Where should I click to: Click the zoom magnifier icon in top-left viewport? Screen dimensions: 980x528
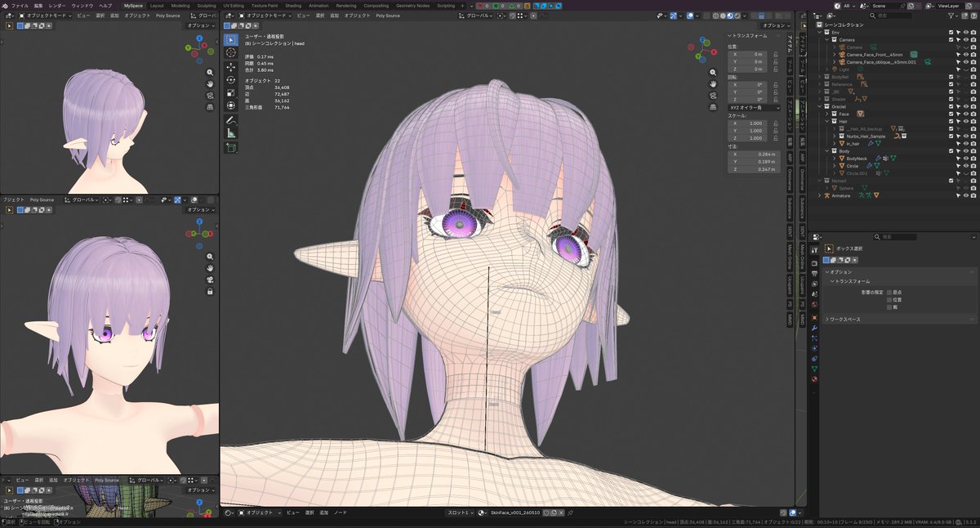coord(210,72)
